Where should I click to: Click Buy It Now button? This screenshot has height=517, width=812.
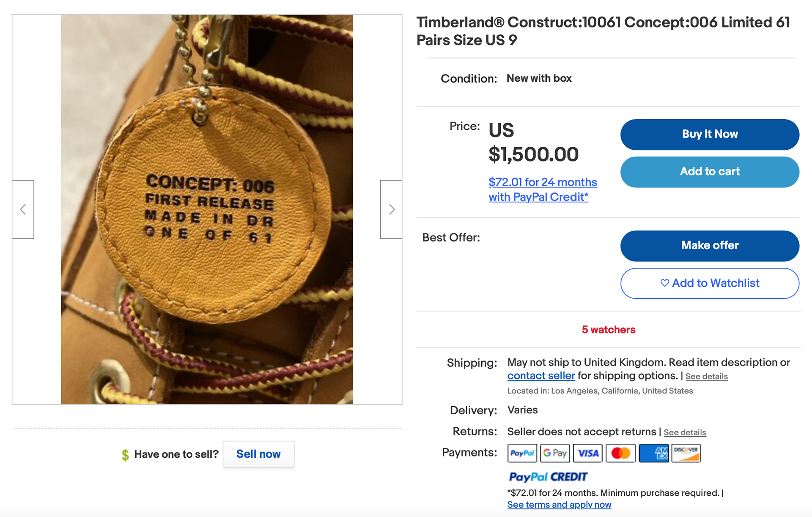[x=710, y=135]
